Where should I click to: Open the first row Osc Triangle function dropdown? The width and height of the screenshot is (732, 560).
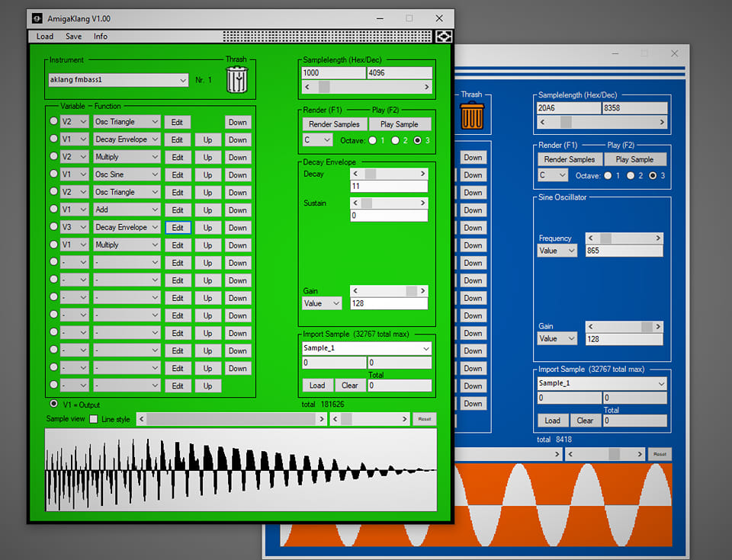click(x=127, y=122)
